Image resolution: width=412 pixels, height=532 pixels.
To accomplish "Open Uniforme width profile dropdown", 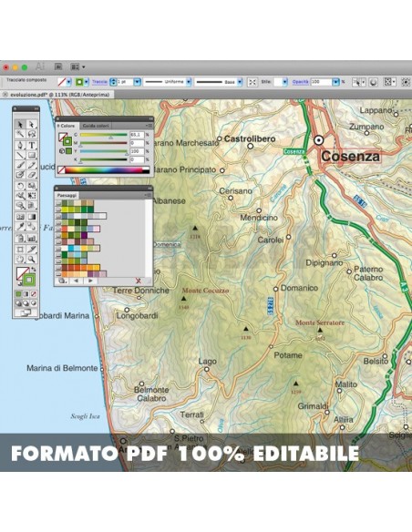I will tap(189, 82).
